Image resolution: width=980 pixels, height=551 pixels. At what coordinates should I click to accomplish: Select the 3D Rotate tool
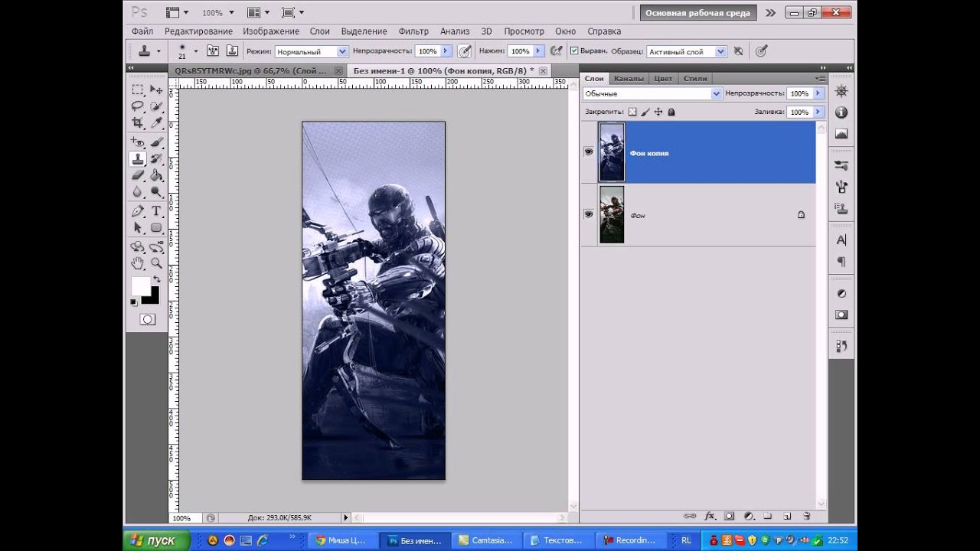tap(138, 247)
